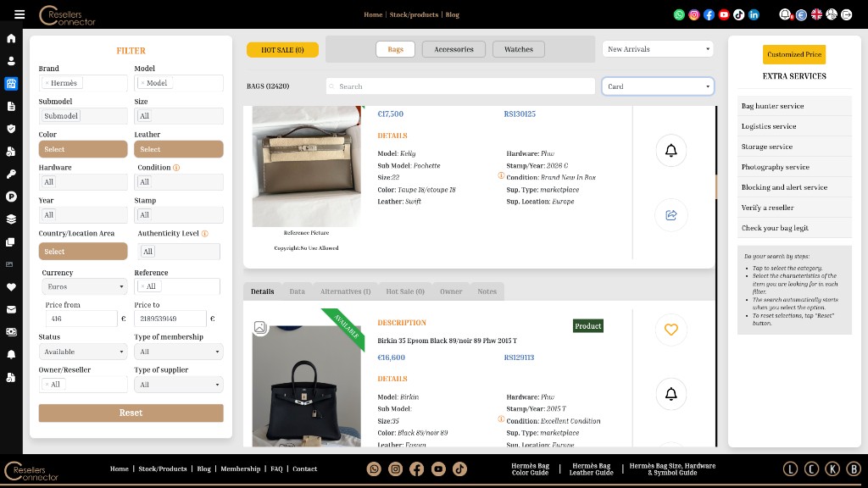Change language via UK flag icon

(816, 15)
